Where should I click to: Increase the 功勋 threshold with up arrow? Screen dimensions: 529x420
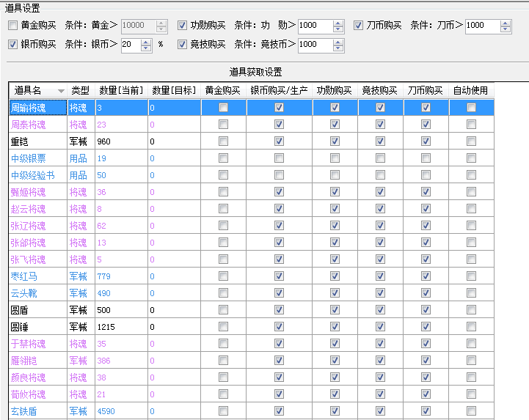click(338, 22)
